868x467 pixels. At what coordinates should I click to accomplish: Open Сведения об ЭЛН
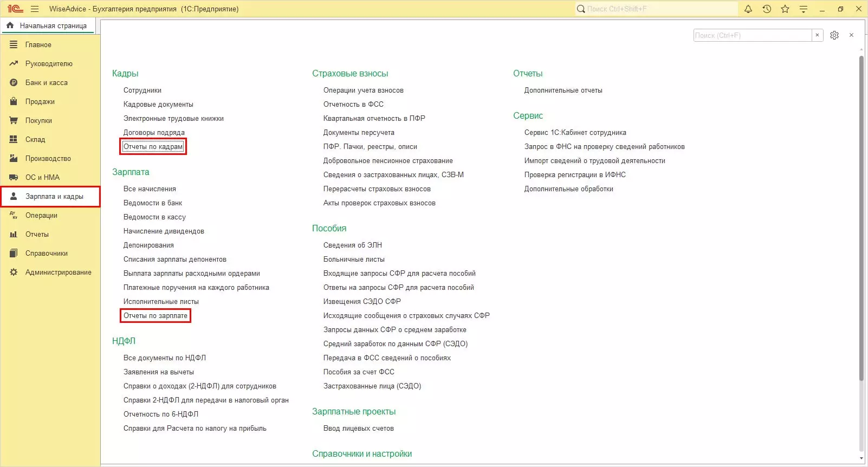click(353, 245)
